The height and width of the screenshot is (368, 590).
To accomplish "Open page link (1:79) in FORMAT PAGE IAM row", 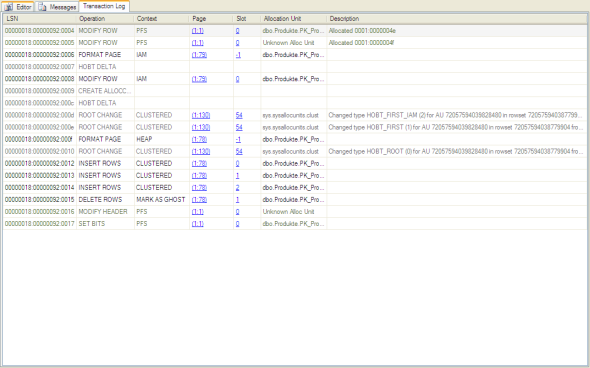I will pos(199,55).
